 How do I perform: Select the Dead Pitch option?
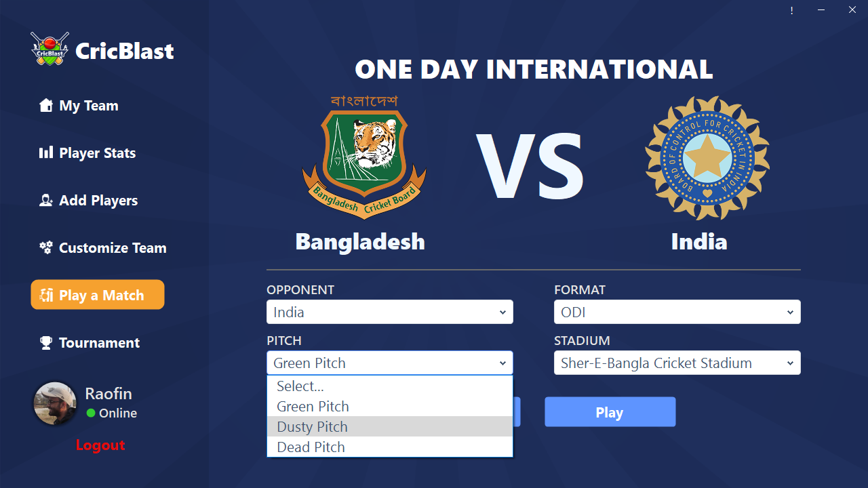[390, 447]
